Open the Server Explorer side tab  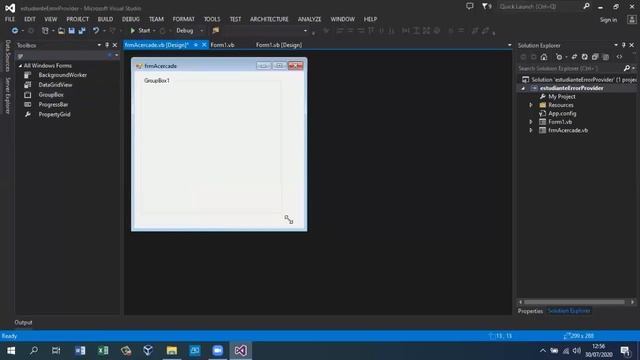[7, 96]
